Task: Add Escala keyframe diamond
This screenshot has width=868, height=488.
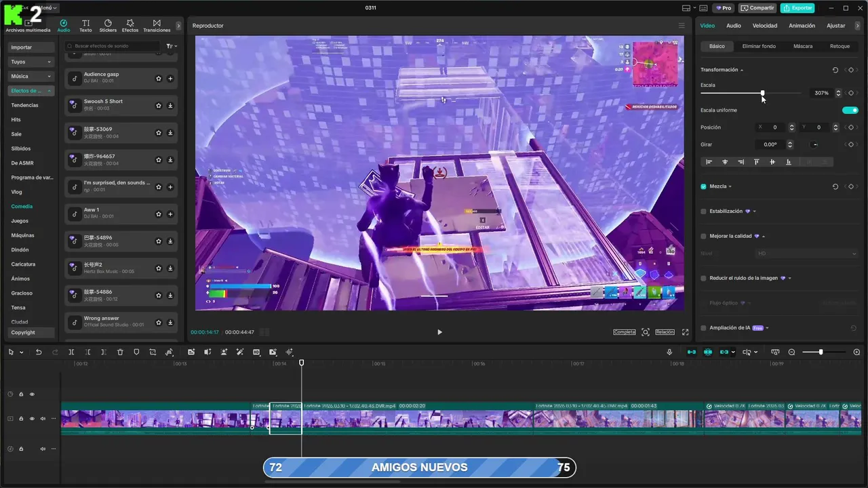Action: (851, 93)
